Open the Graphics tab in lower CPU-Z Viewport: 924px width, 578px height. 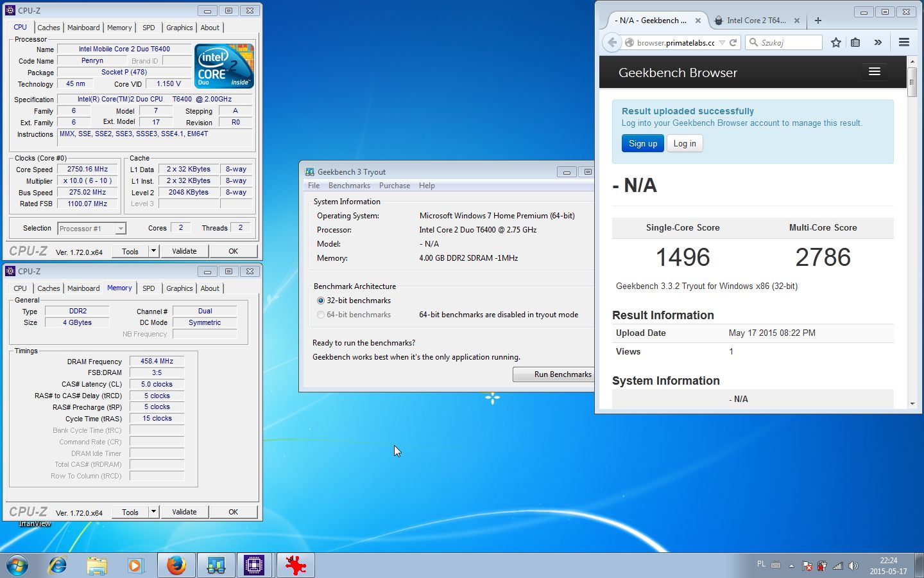179,288
